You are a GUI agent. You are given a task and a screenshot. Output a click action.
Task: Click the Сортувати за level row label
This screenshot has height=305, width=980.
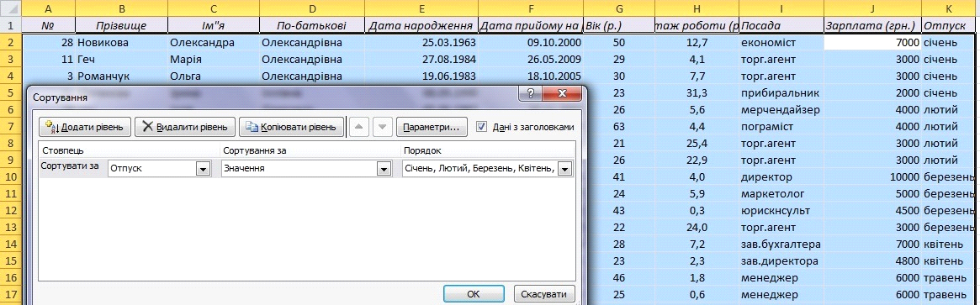69,166
